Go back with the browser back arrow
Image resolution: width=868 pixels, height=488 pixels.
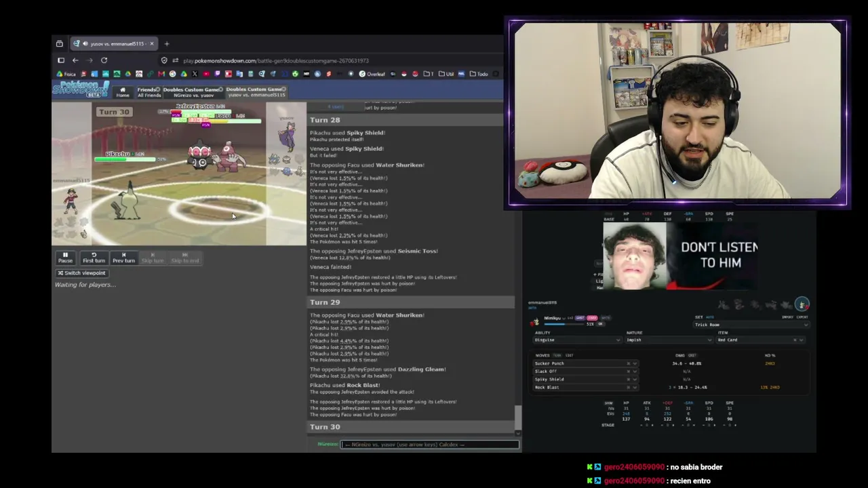pyautogui.click(x=75, y=60)
